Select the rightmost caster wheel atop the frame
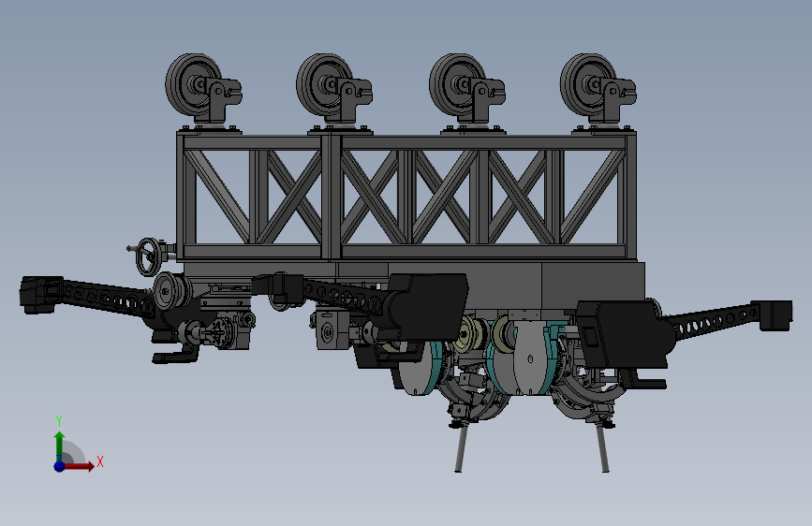Image resolution: width=812 pixels, height=526 pixels. tap(588, 86)
